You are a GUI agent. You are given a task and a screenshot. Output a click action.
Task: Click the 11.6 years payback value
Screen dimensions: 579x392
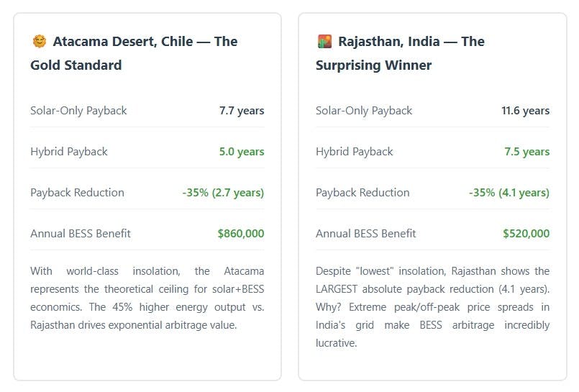pos(526,111)
